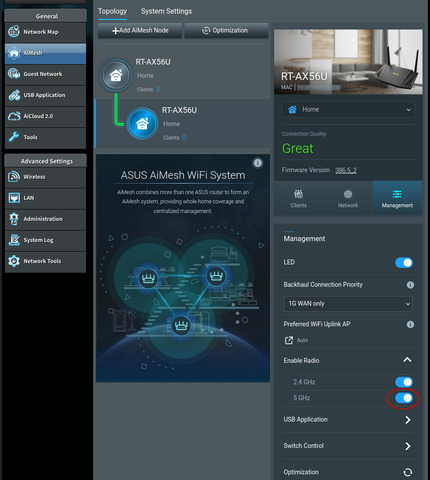Viewport: 430px width, 480px height.
Task: Expand USB Application in Management
Action: point(408,420)
